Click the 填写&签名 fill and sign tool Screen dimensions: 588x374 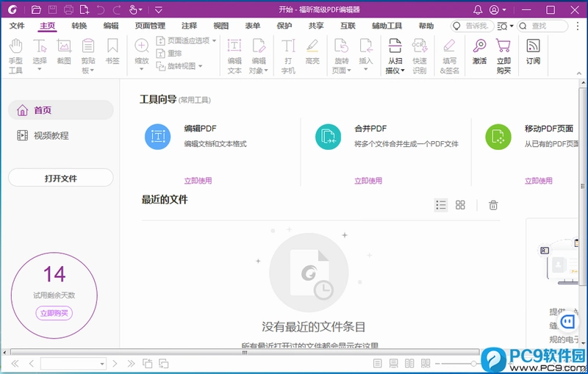tap(449, 56)
